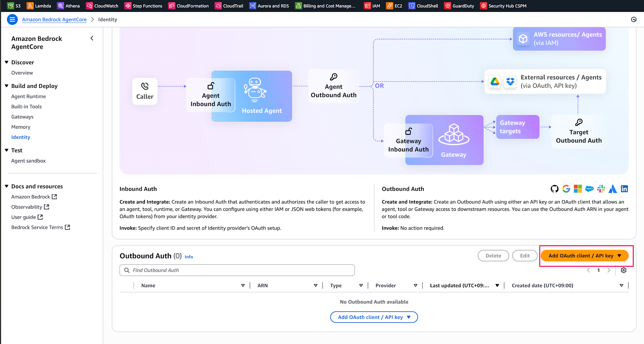Screen dimensions: 644x344
Task: Launch CloudShell from the favorites bar
Action: click(423, 6)
